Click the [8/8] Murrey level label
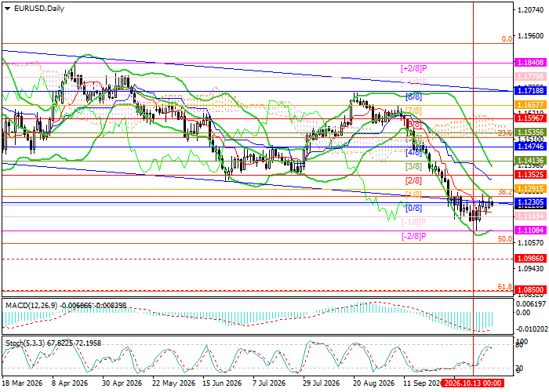This screenshot has height=392, width=549. [413, 96]
